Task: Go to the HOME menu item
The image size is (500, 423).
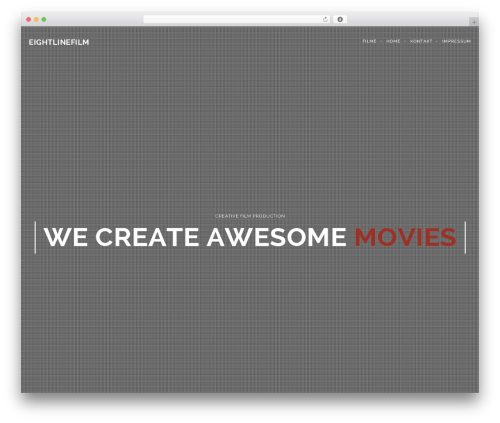Action: (393, 41)
